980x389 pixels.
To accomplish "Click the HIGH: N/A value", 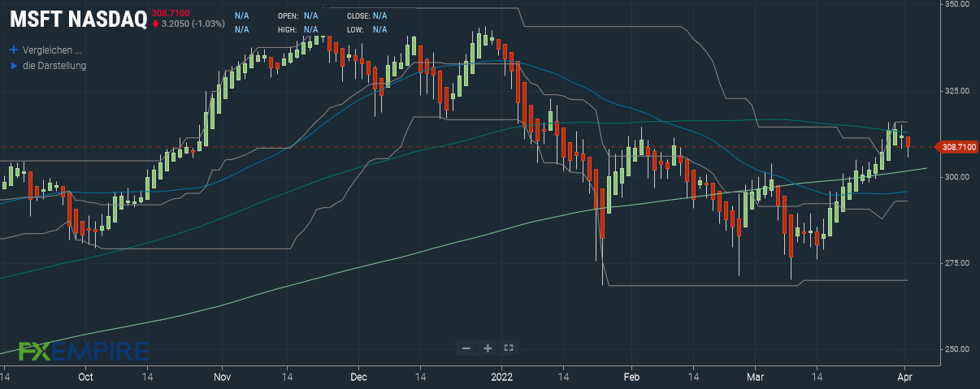I will click(310, 29).
